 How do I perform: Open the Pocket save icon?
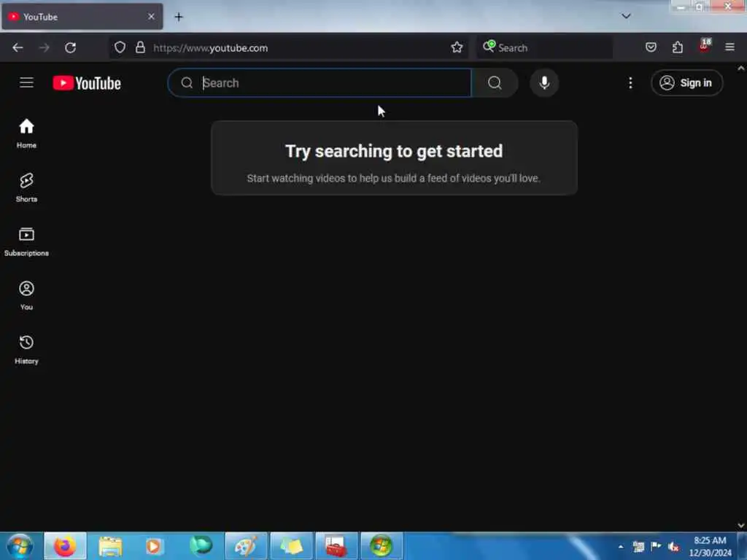[651, 47]
